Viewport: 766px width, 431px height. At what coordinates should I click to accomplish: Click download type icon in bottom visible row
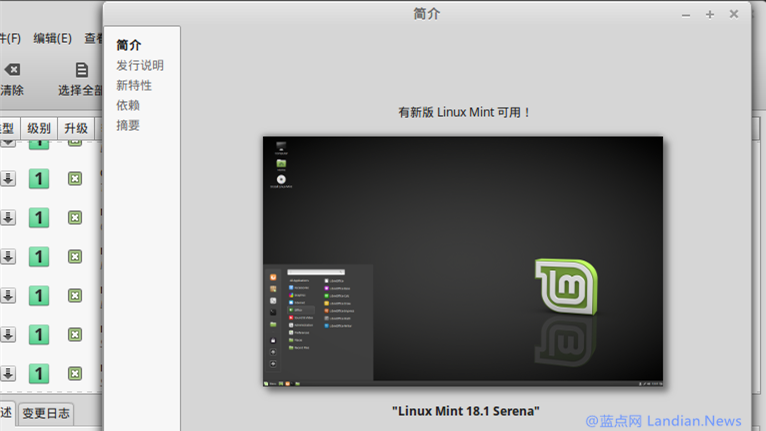pyautogui.click(x=8, y=374)
